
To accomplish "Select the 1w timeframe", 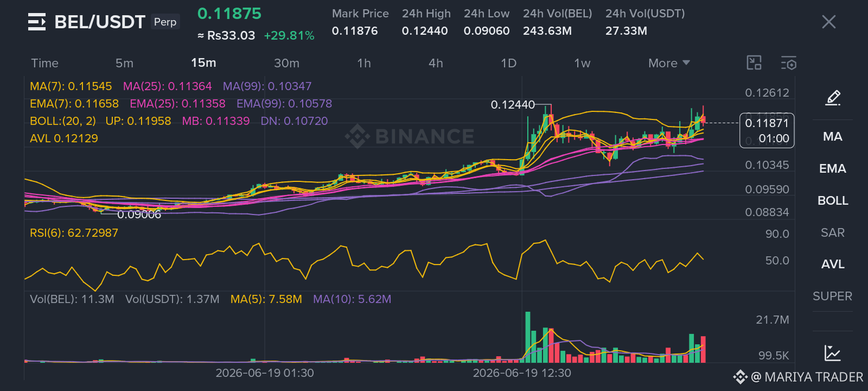I will (582, 63).
